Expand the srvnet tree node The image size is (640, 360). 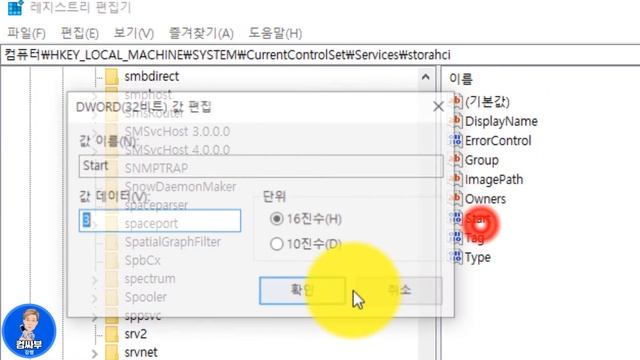tap(95, 353)
